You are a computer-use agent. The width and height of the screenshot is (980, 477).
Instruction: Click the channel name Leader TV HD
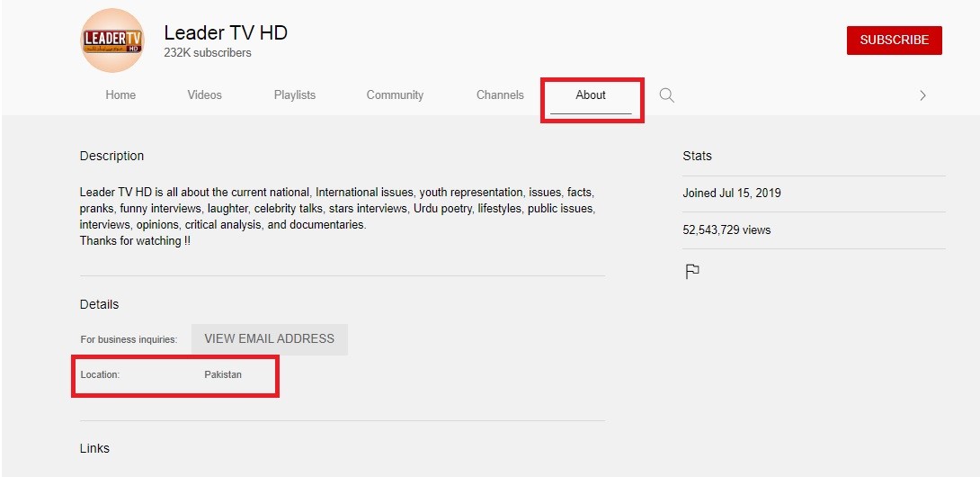pyautogui.click(x=226, y=32)
